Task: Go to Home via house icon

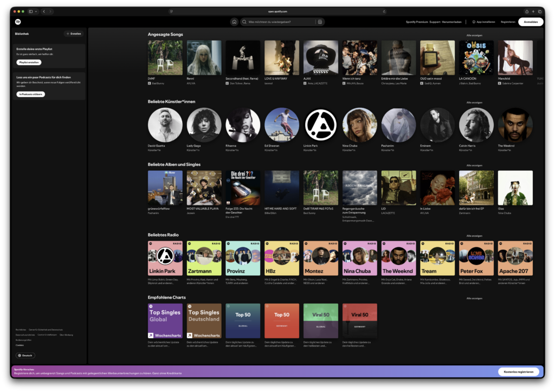Action: tap(234, 22)
